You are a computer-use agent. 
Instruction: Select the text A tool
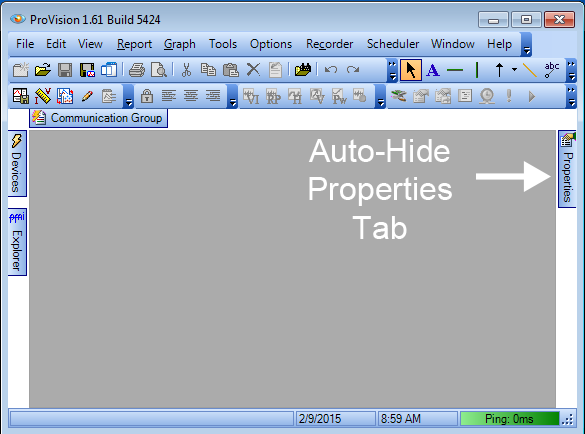pos(433,70)
